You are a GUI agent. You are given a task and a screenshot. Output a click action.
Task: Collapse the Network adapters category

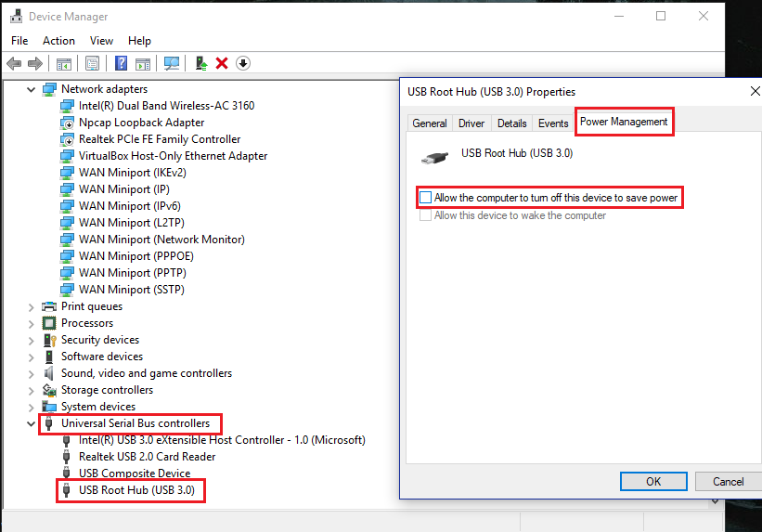(x=32, y=89)
